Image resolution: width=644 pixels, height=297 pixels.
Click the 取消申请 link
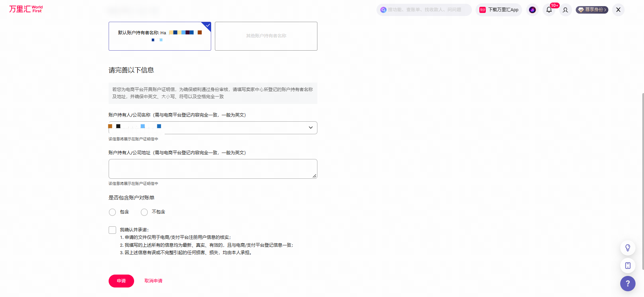153,281
